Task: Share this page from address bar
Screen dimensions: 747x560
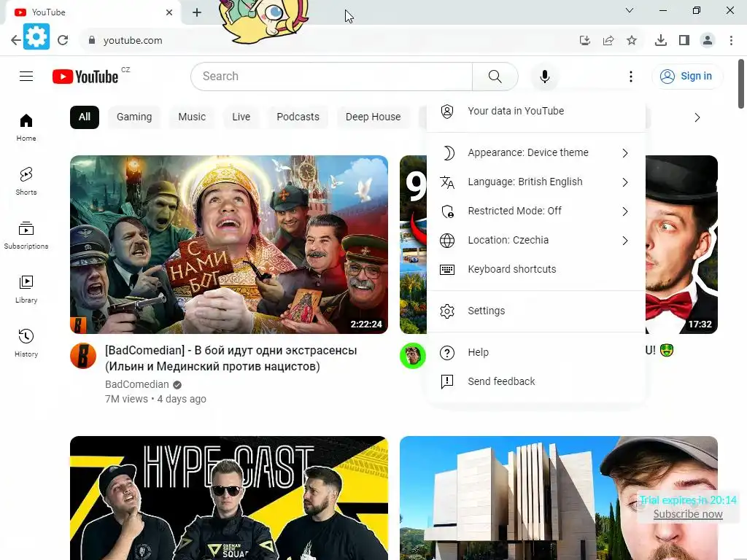Action: tap(608, 41)
